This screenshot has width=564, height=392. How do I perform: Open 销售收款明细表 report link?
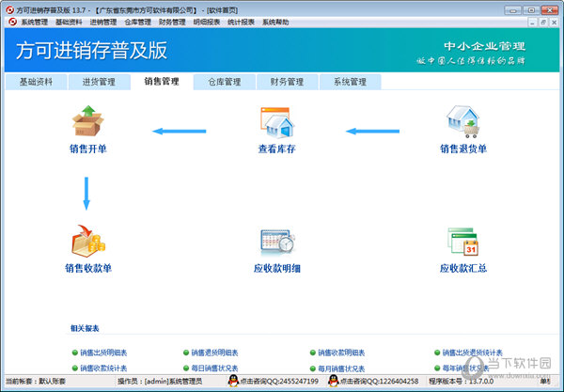click(x=341, y=353)
